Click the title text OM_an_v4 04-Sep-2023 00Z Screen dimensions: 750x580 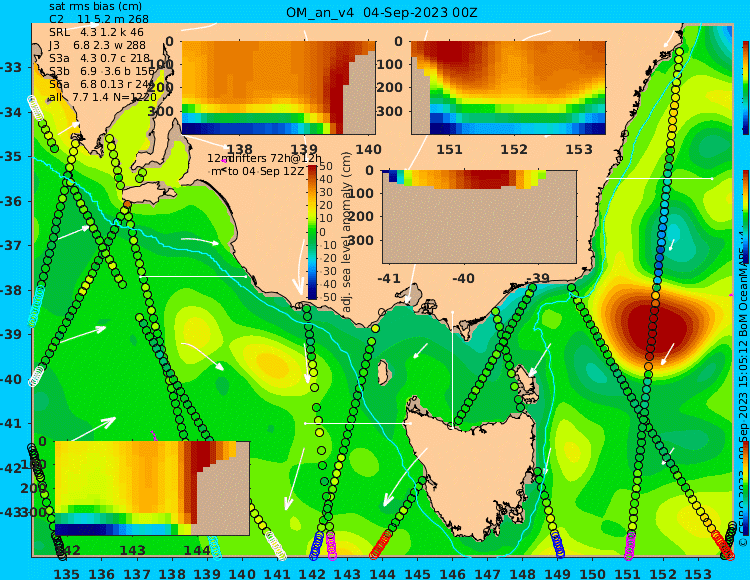pos(382,12)
